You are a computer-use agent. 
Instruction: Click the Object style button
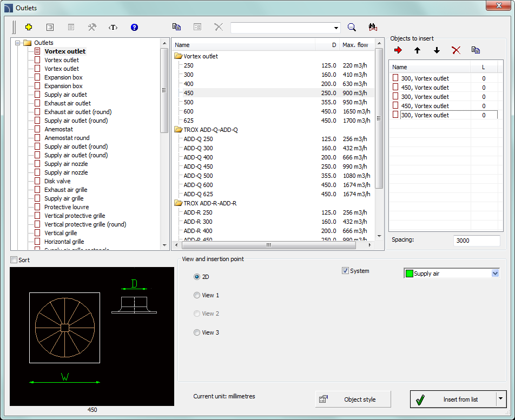tap(353, 399)
